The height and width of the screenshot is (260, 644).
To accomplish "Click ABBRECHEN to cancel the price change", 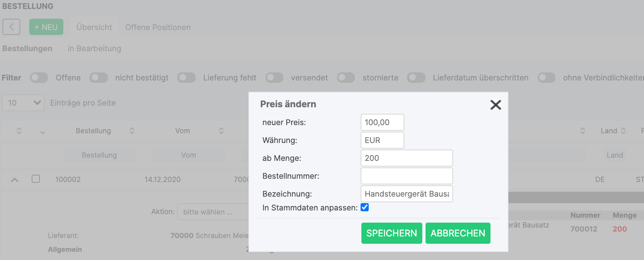I will pyautogui.click(x=458, y=233).
